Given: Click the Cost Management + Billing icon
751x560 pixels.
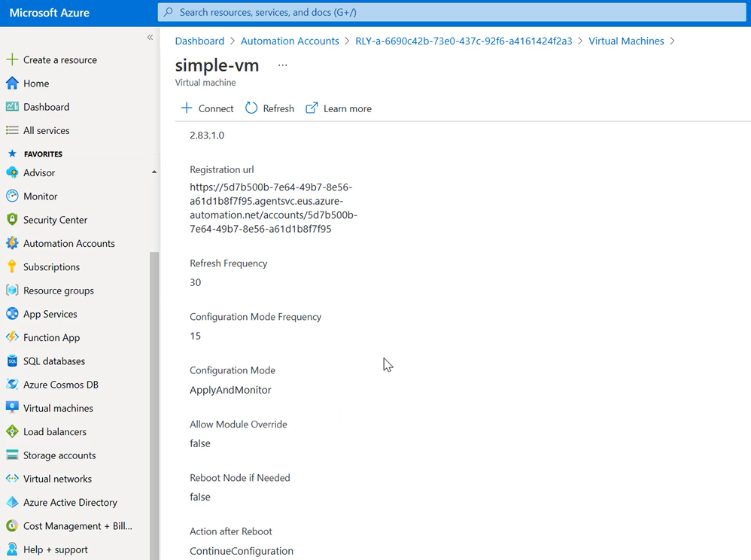Looking at the screenshot, I should [12, 525].
